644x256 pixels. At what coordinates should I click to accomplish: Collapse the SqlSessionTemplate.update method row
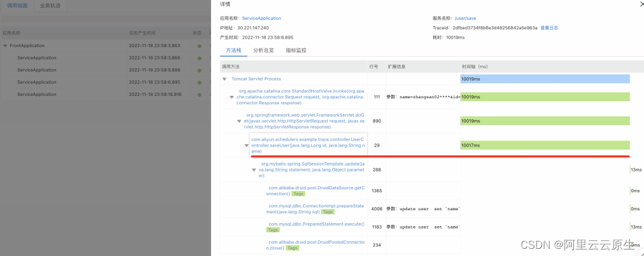click(x=254, y=170)
